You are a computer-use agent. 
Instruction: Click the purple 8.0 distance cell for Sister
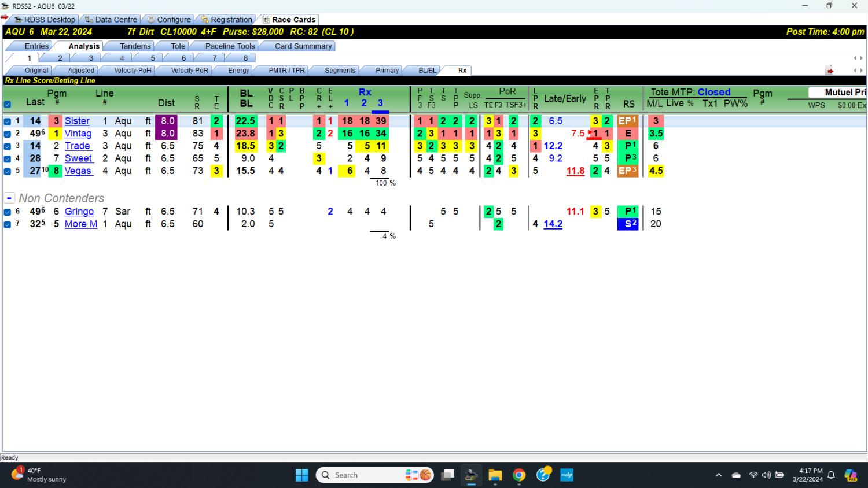(x=167, y=121)
